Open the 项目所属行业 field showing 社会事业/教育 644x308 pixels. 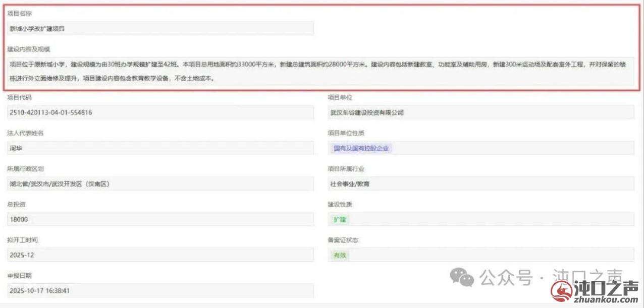click(480, 184)
